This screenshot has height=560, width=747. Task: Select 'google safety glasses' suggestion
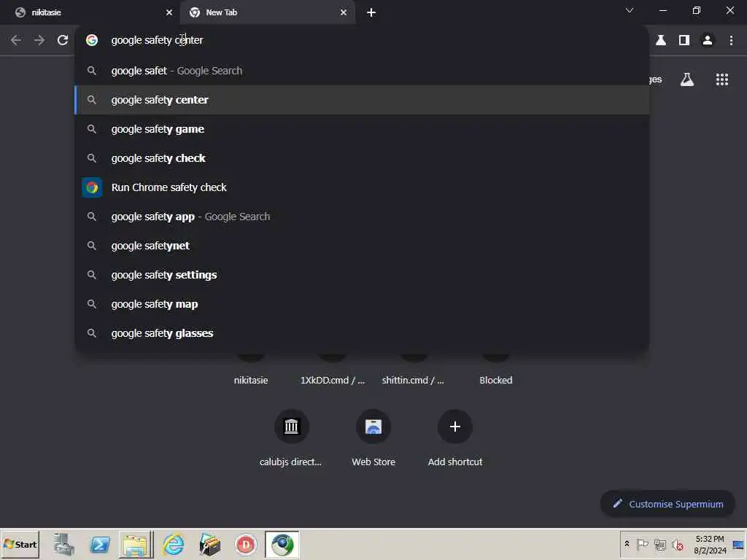tap(362, 333)
